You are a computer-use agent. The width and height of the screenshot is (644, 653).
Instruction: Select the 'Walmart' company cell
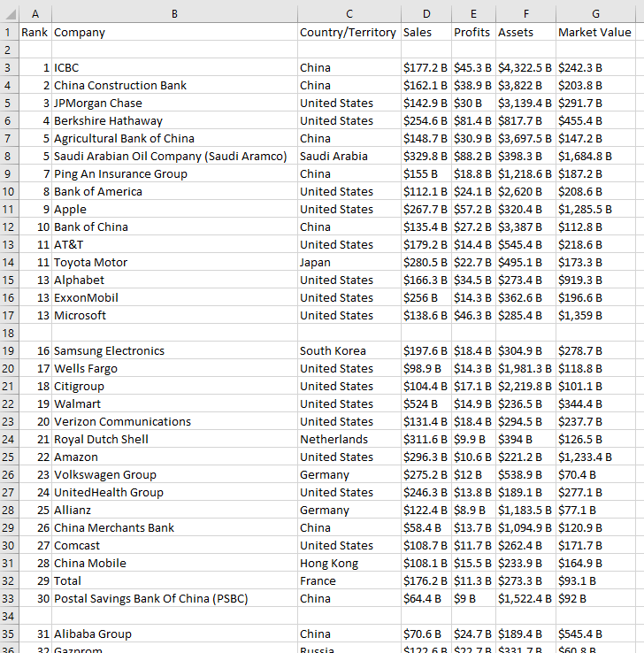tap(174, 404)
